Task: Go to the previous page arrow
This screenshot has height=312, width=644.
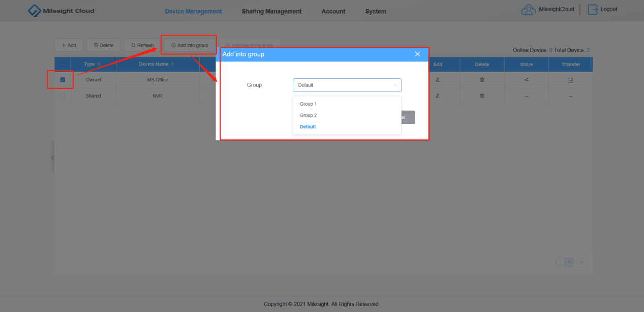Action: click(x=556, y=262)
